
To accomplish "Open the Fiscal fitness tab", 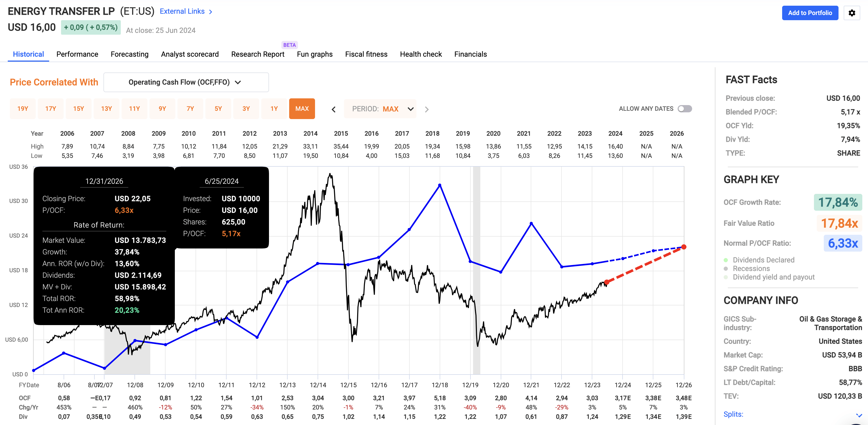I will (x=366, y=54).
